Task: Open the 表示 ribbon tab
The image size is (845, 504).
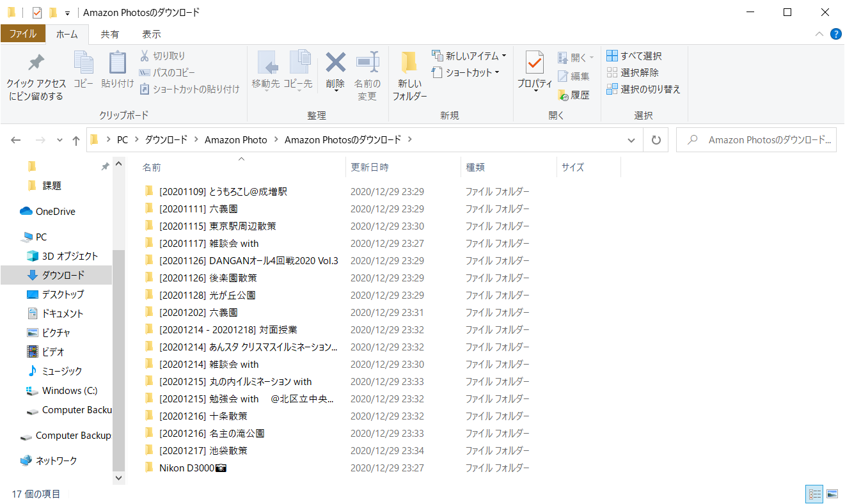Action: tap(151, 34)
